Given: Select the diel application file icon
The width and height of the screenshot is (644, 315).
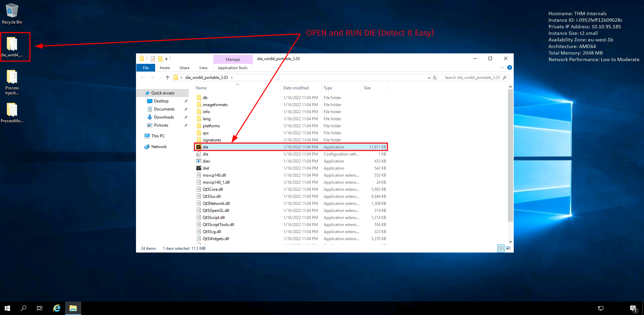Looking at the screenshot, I should (199, 168).
